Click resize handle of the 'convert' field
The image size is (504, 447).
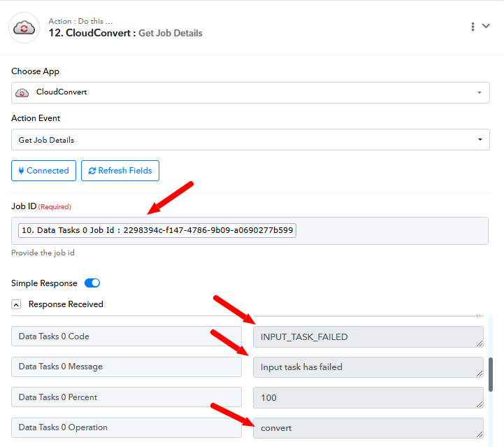(x=480, y=434)
